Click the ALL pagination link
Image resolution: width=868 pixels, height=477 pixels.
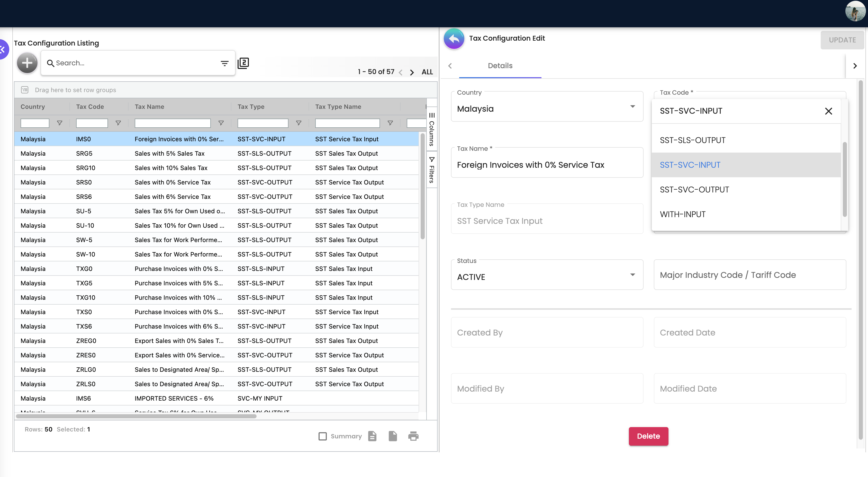click(427, 72)
